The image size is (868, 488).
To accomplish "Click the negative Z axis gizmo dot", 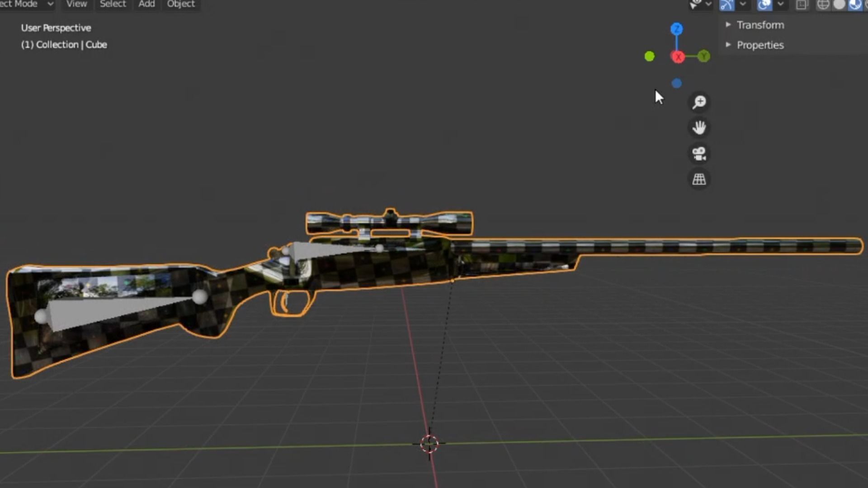I will [x=677, y=84].
